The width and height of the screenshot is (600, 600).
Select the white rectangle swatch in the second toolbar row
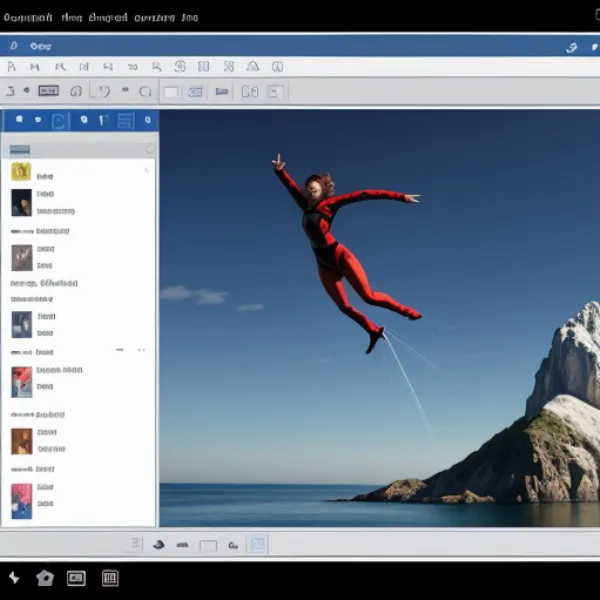(171, 91)
